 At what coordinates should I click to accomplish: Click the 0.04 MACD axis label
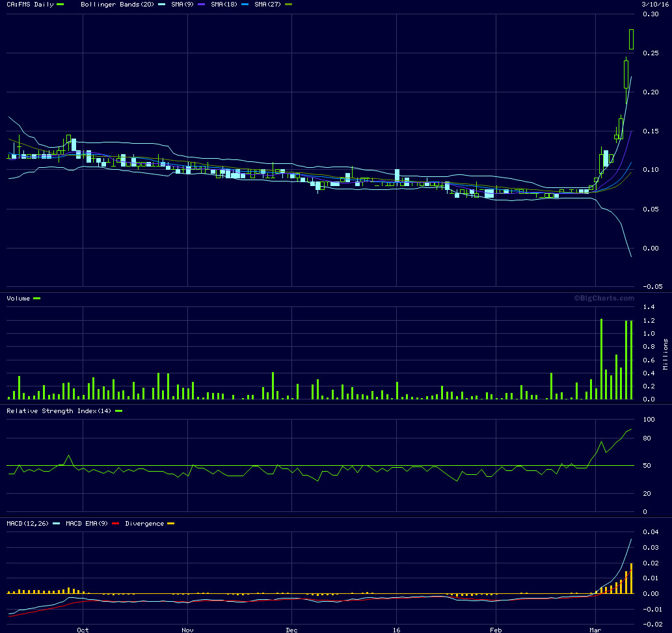(x=651, y=532)
